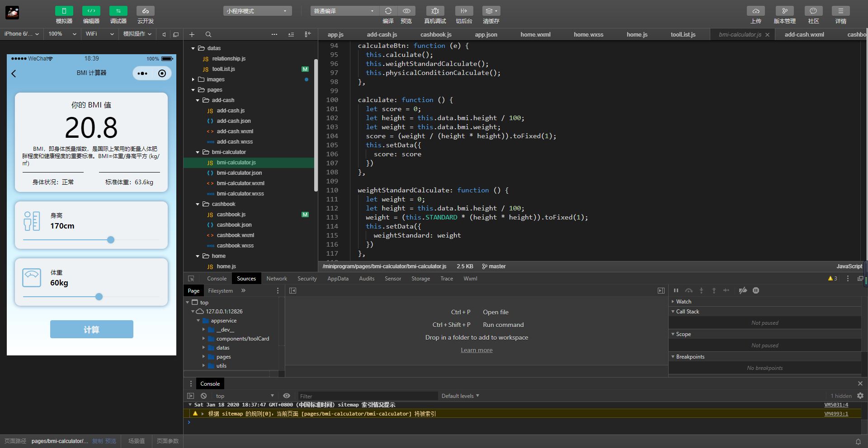868x448 pixels.
Task: Deactivate breakpoints toggle
Action: [x=743, y=291]
